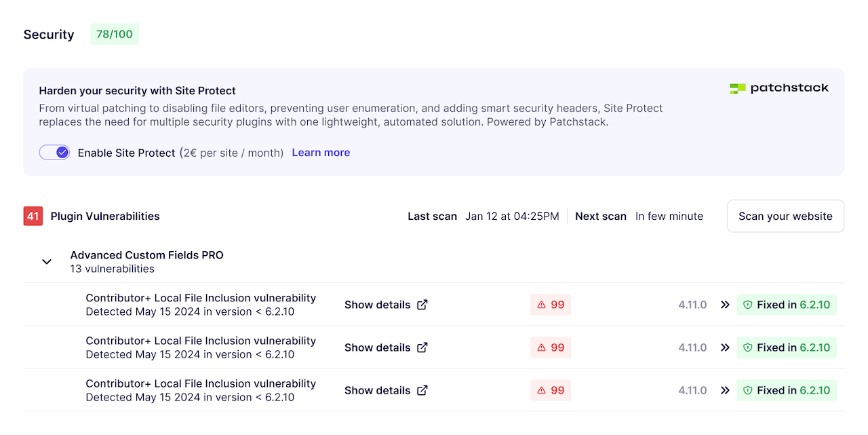
Task: Click external link icon in first vulnerability row
Action: 422,305
